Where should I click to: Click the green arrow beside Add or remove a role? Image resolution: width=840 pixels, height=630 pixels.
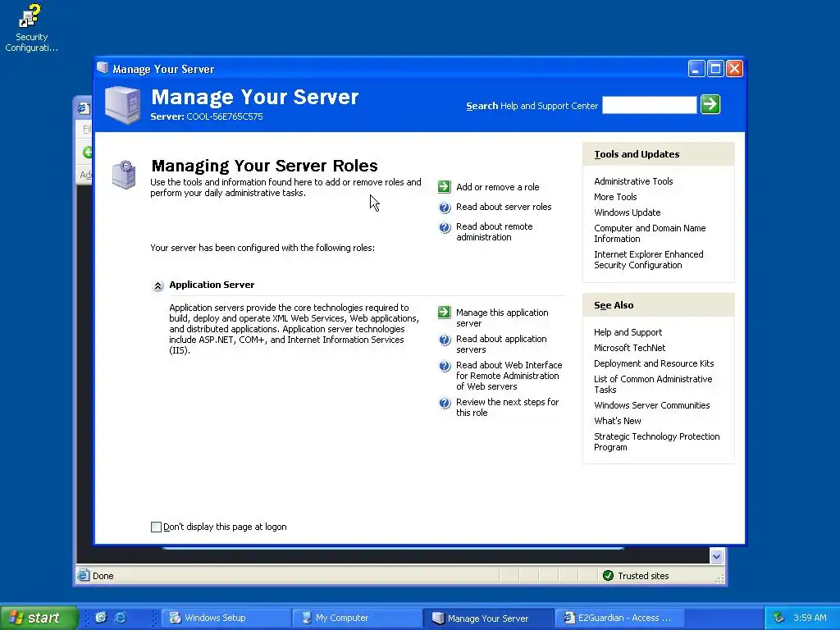pos(444,187)
